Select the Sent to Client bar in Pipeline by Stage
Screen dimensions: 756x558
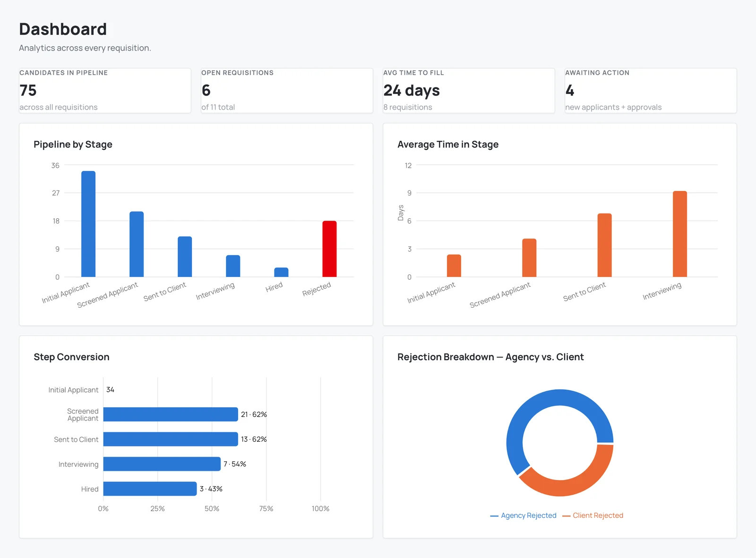click(x=185, y=257)
